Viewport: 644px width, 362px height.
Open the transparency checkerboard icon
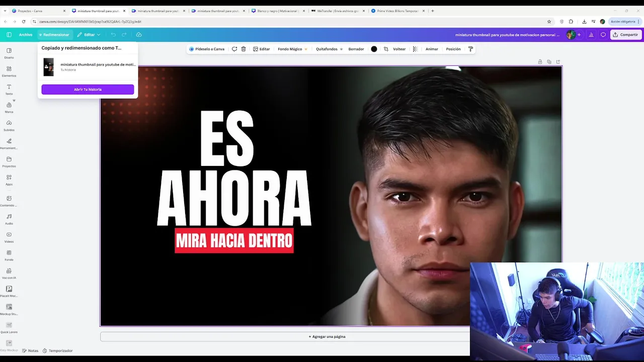click(x=415, y=49)
